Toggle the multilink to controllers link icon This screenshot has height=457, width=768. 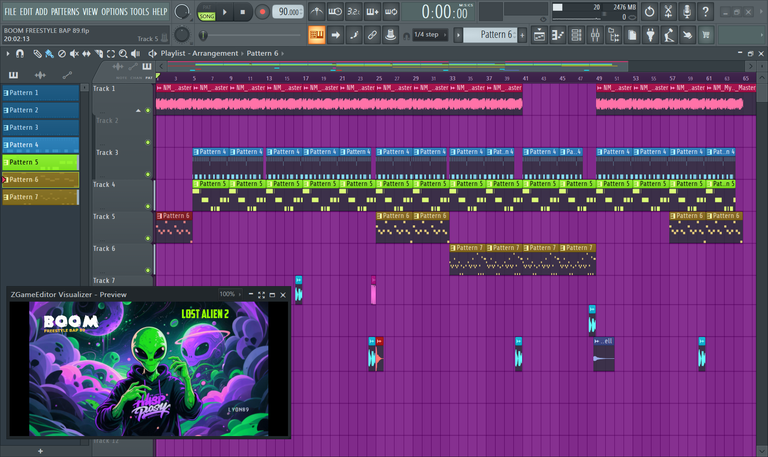click(x=372, y=35)
